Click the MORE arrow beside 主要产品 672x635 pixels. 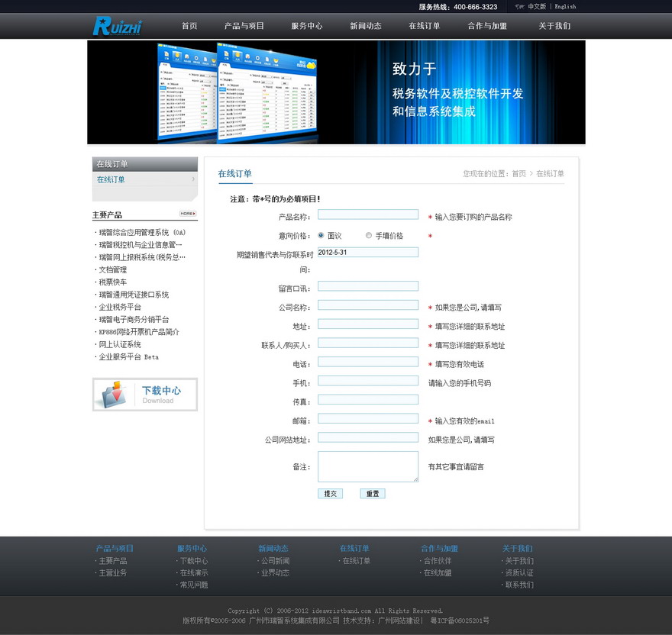188,214
